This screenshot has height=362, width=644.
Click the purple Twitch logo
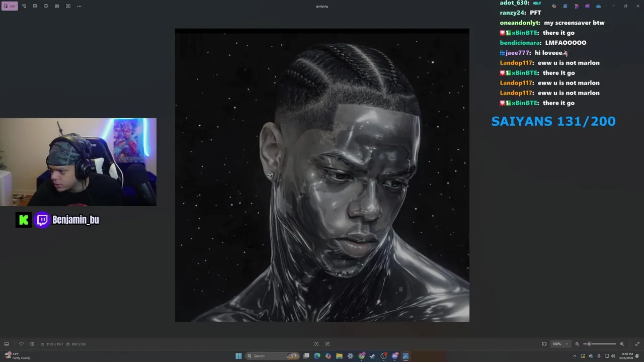pyautogui.click(x=42, y=220)
